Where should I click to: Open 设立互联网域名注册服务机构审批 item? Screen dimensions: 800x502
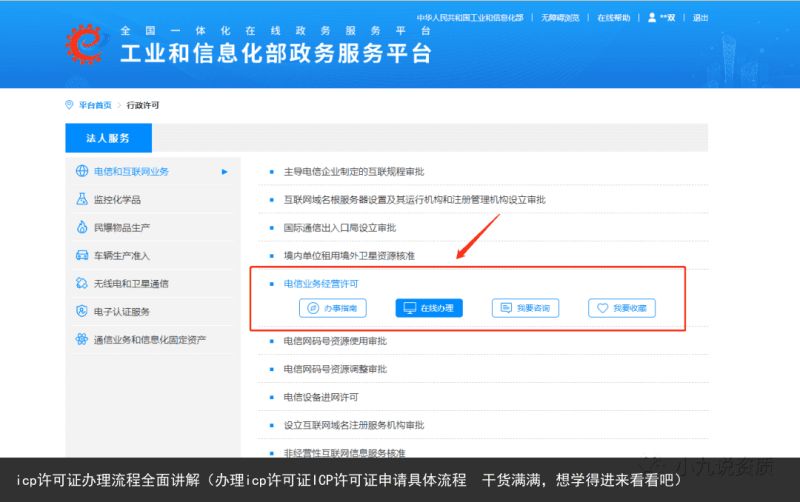(354, 425)
